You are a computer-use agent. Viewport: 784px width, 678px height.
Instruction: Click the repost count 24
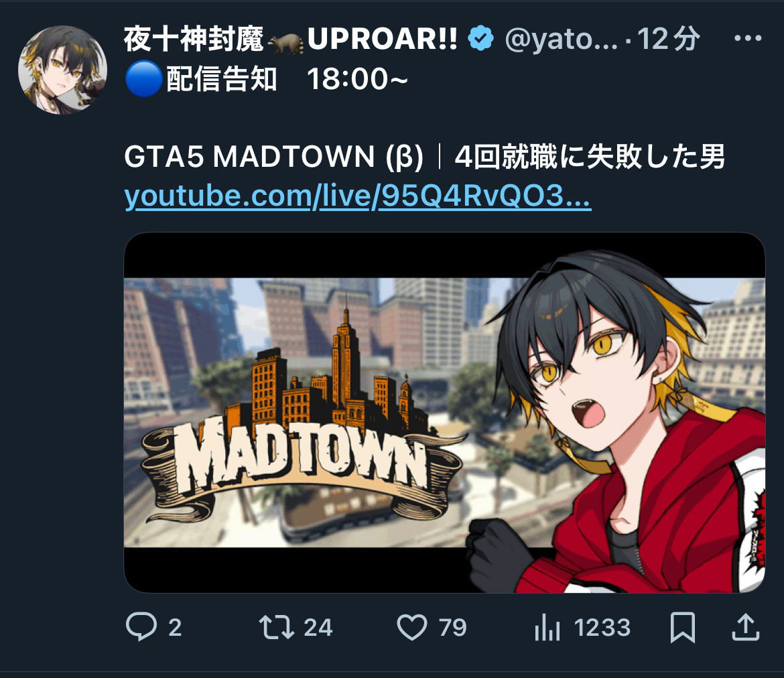click(318, 628)
